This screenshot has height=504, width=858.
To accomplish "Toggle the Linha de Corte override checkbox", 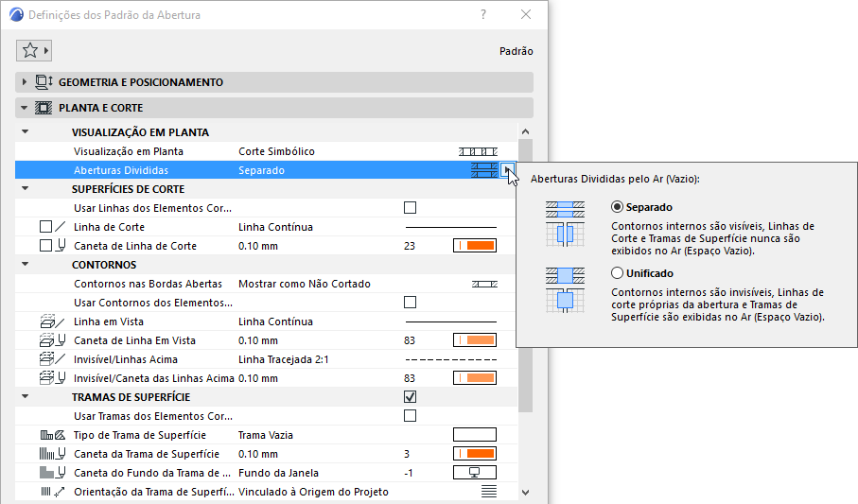I will (x=46, y=227).
